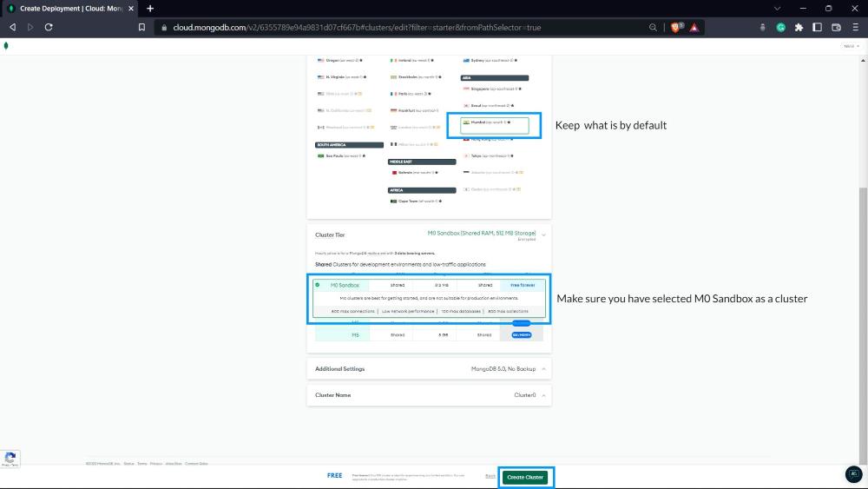The image size is (868, 489).
Task: Click the Create Cluster button
Action: point(525,477)
